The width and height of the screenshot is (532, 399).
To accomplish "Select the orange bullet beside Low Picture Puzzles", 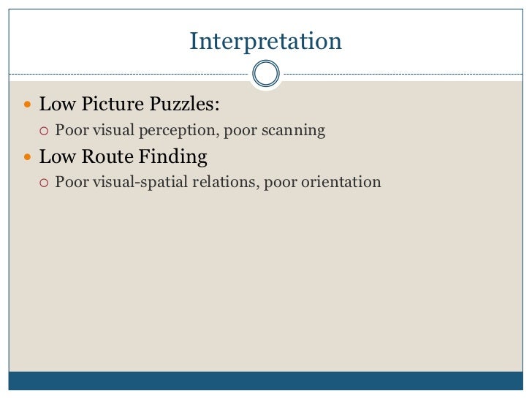I will point(28,104).
